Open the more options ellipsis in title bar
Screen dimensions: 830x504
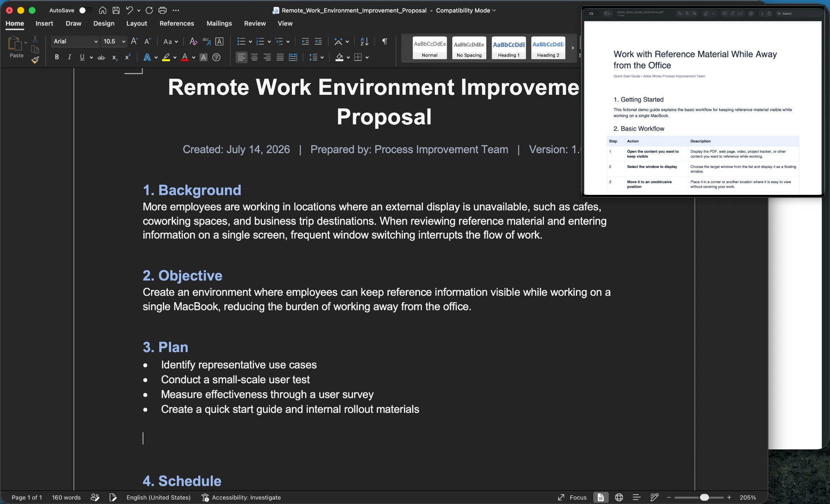tap(175, 10)
